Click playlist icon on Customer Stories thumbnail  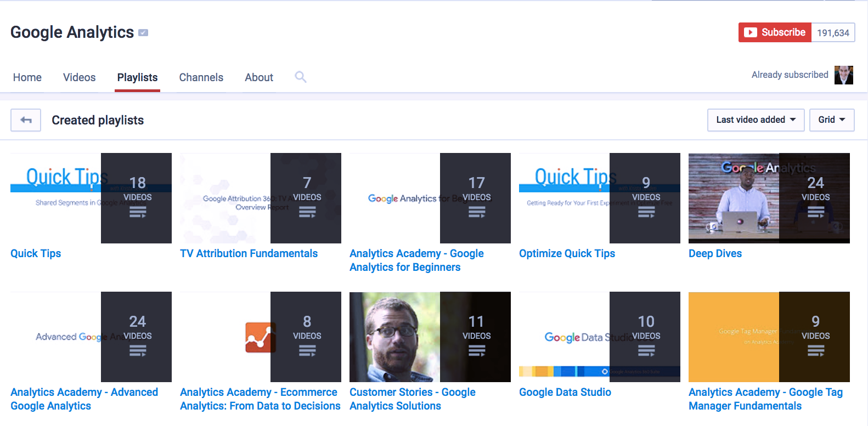[x=477, y=351]
